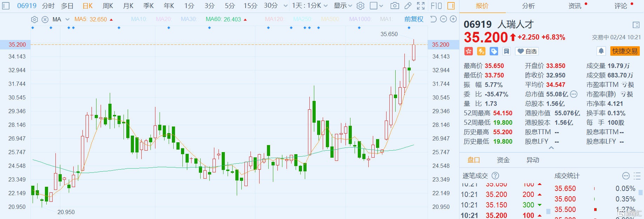Toggle the right side panel
The image size is (644, 219).
[x=451, y=6]
